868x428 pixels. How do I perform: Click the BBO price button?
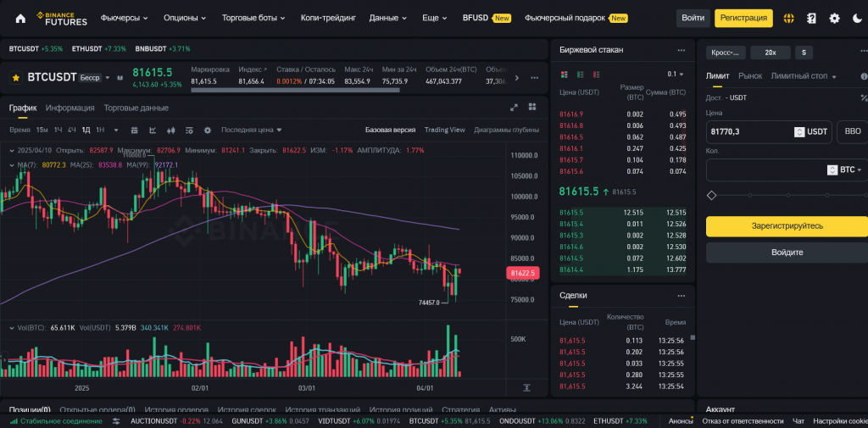click(x=853, y=131)
